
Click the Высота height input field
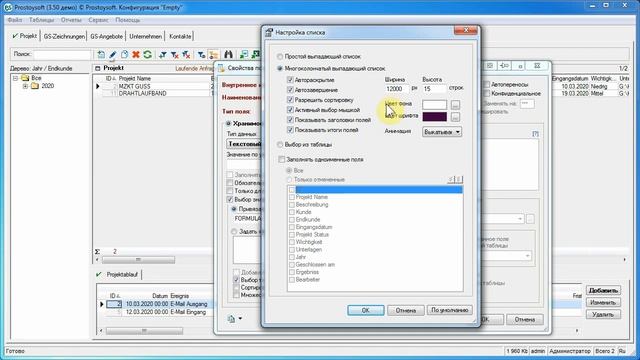point(434,89)
